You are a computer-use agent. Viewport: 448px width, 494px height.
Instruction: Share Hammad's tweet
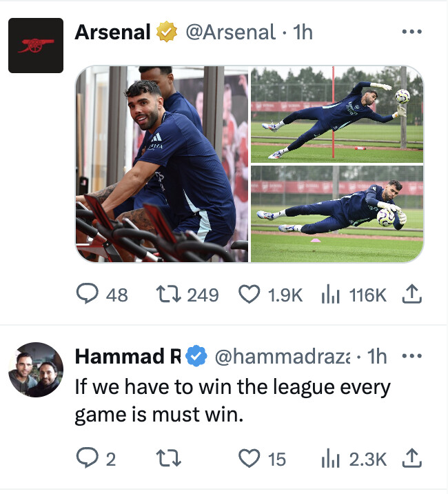click(411, 457)
